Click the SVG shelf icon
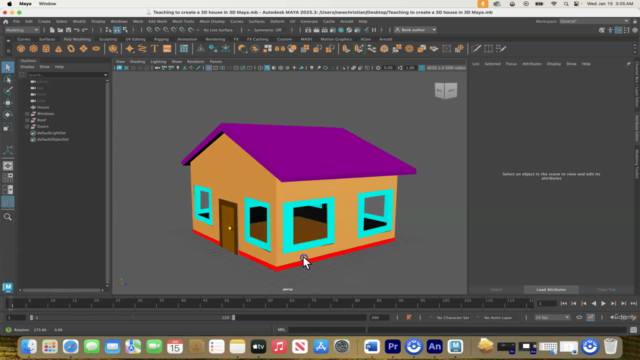640x360 pixels. pyautogui.click(x=167, y=49)
